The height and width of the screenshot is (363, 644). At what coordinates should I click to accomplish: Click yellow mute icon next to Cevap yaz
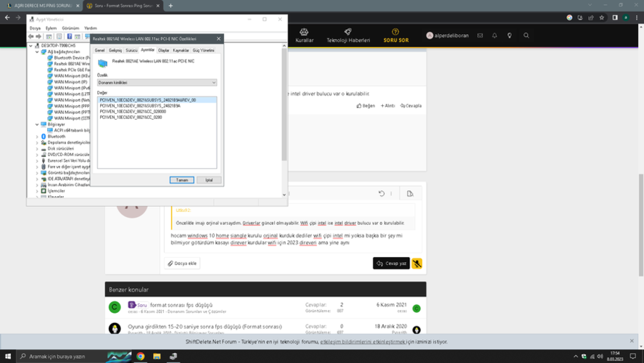click(x=417, y=263)
